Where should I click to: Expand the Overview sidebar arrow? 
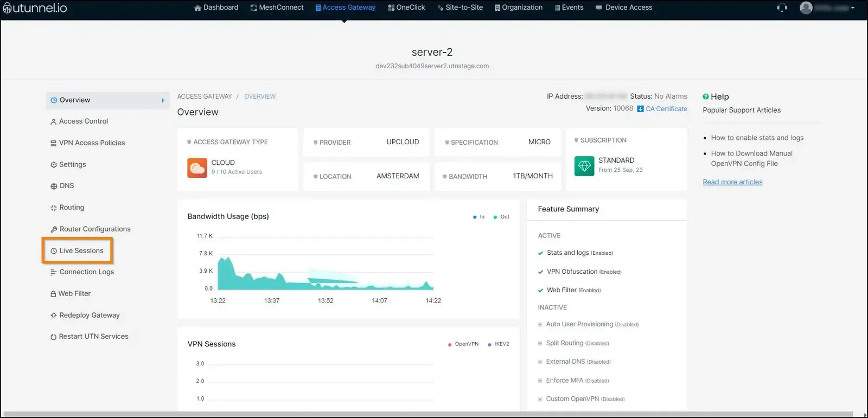click(x=163, y=100)
